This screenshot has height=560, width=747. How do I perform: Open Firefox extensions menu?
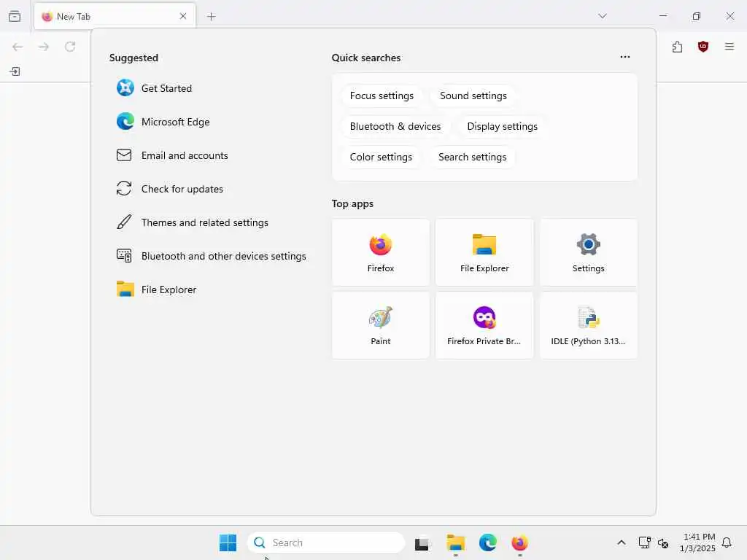pos(677,47)
